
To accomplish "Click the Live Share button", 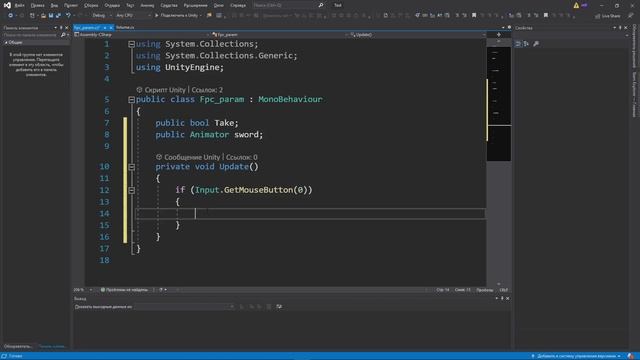I will (607, 16).
